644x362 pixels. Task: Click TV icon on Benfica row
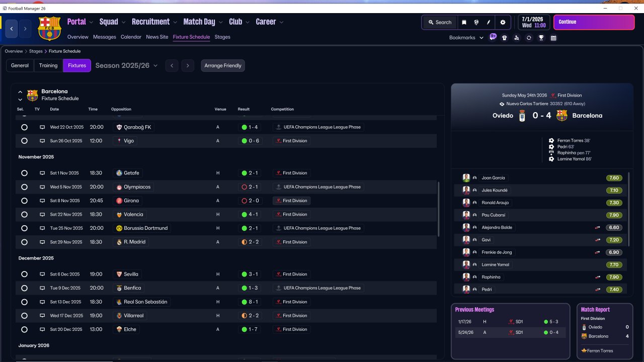42,288
